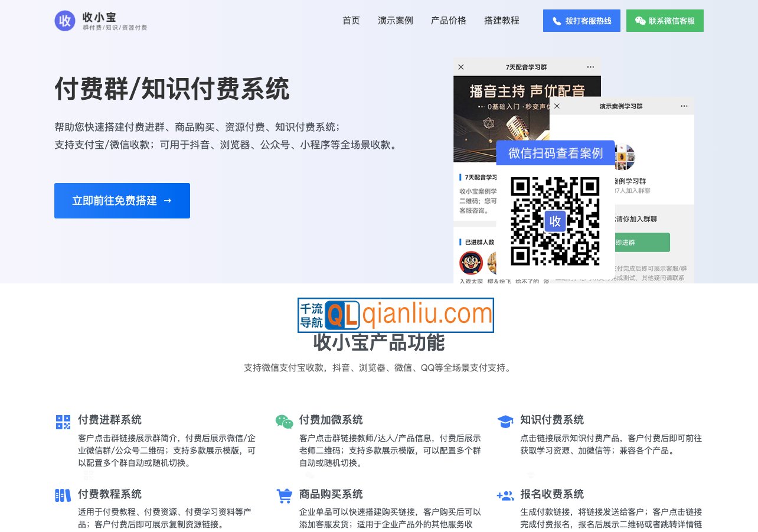
Task: Open the 演示案例 nav item
Action: point(396,20)
